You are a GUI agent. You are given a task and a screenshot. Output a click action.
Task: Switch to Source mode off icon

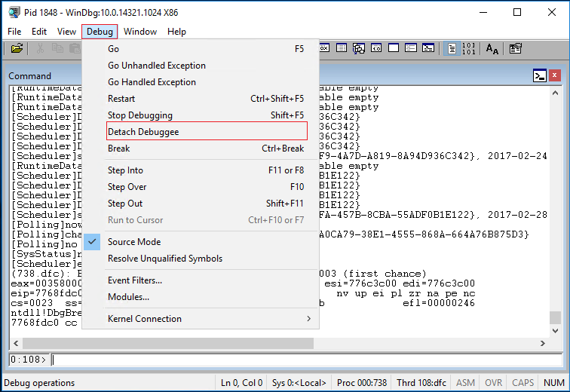point(468,48)
